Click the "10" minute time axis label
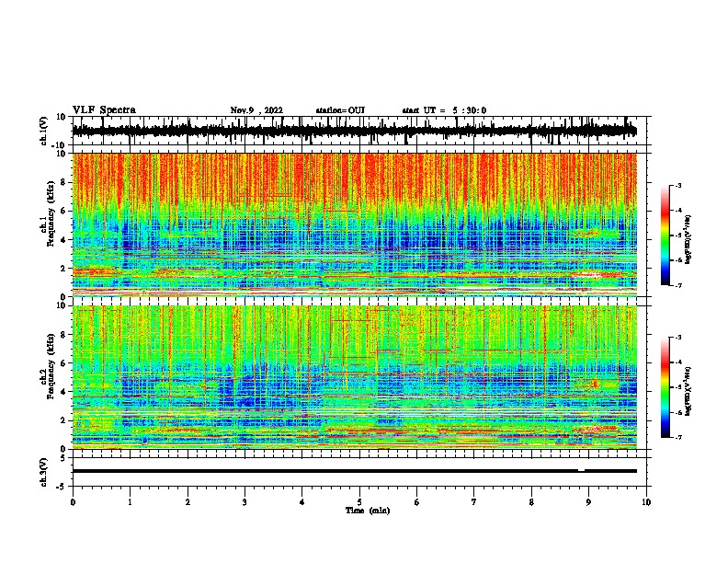728x563 pixels. coord(646,502)
